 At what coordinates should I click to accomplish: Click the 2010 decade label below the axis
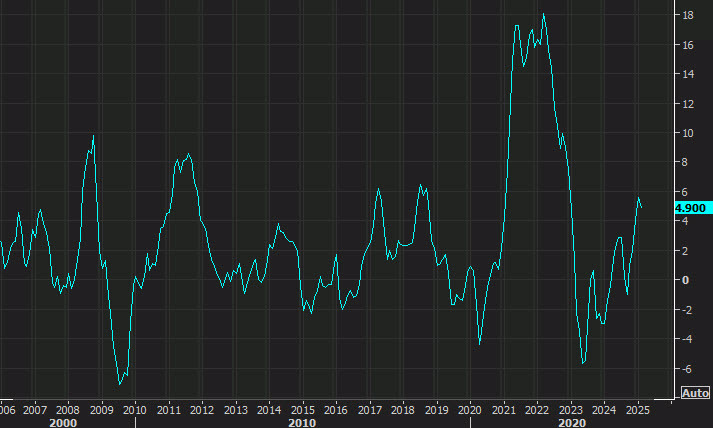click(303, 423)
